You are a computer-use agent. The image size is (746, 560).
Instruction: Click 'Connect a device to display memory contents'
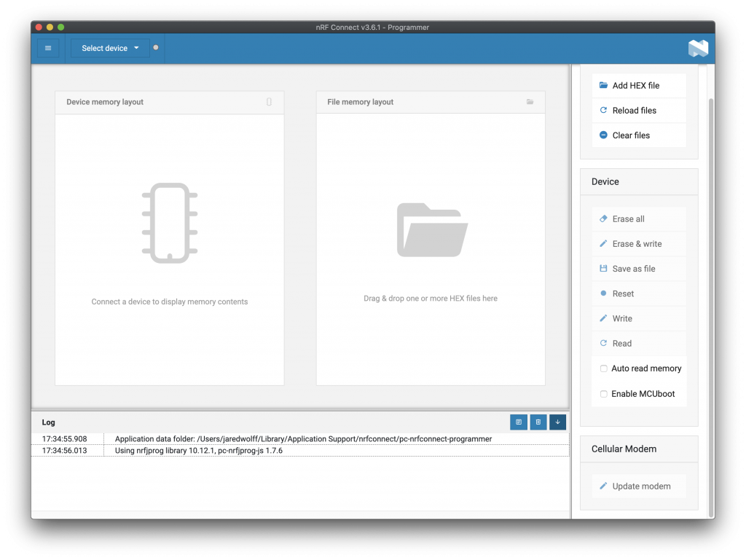170,302
